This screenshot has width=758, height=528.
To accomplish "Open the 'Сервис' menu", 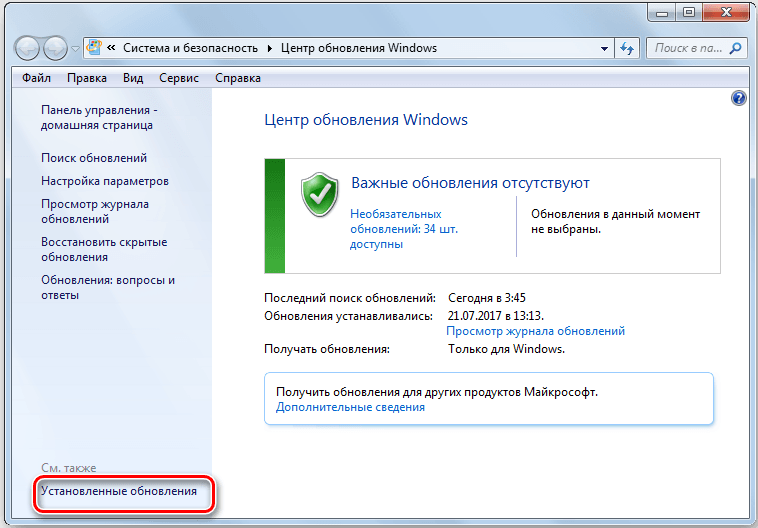I will pyautogui.click(x=179, y=78).
